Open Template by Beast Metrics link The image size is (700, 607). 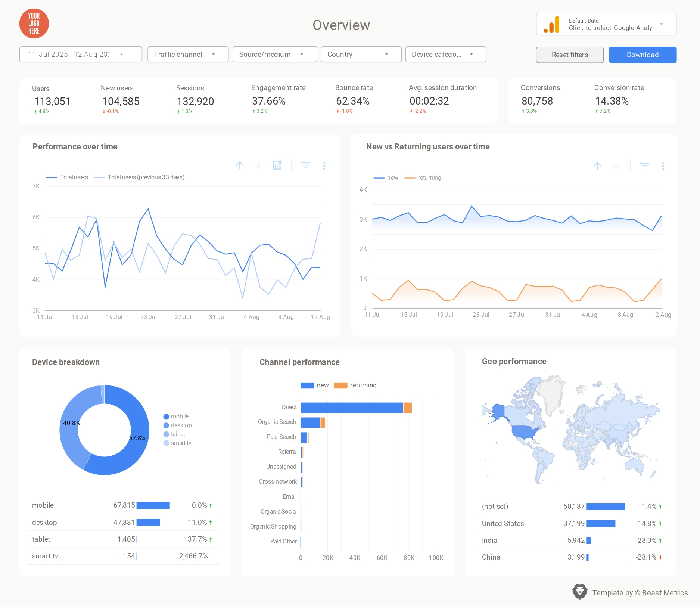640,593
